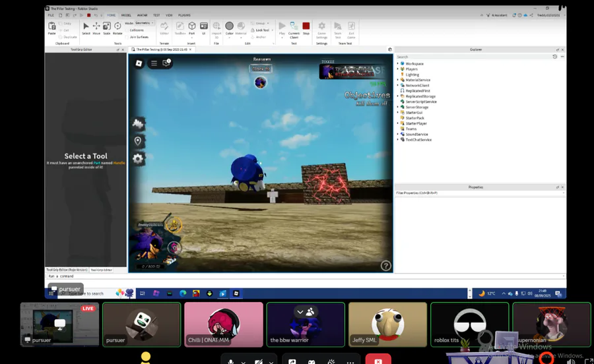Open Jeffy SML participant tile
594x364 pixels.
pos(387,324)
